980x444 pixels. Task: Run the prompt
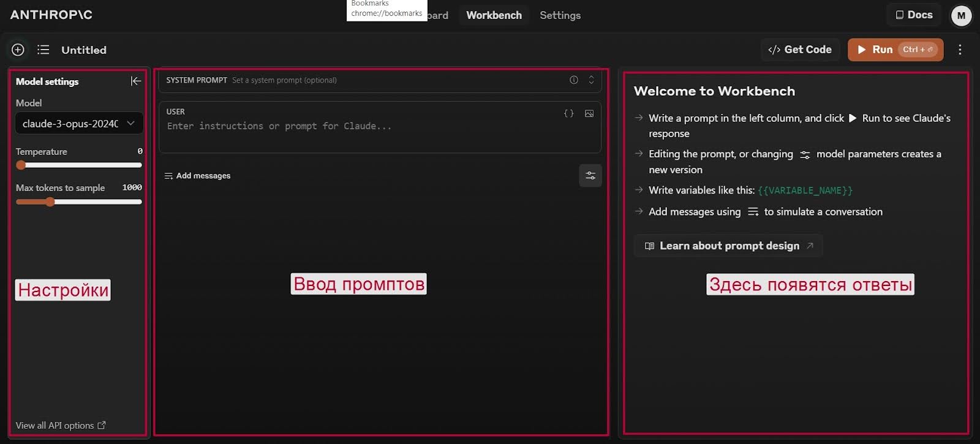(895, 50)
